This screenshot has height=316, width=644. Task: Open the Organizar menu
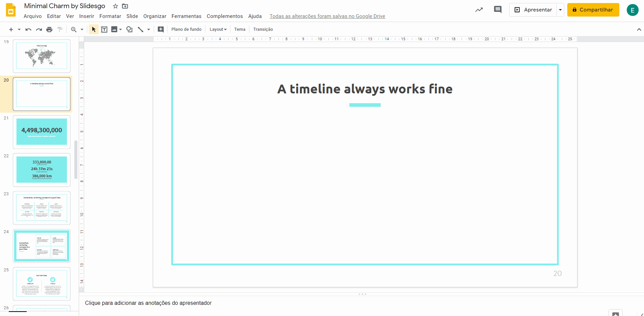coord(155,16)
